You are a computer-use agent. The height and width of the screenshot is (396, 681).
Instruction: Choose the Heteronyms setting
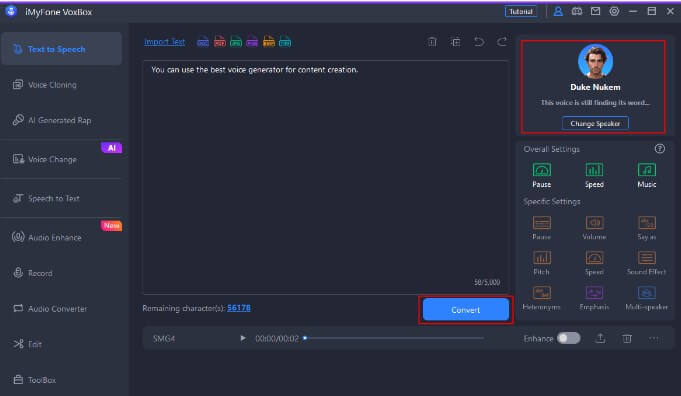[x=542, y=298]
